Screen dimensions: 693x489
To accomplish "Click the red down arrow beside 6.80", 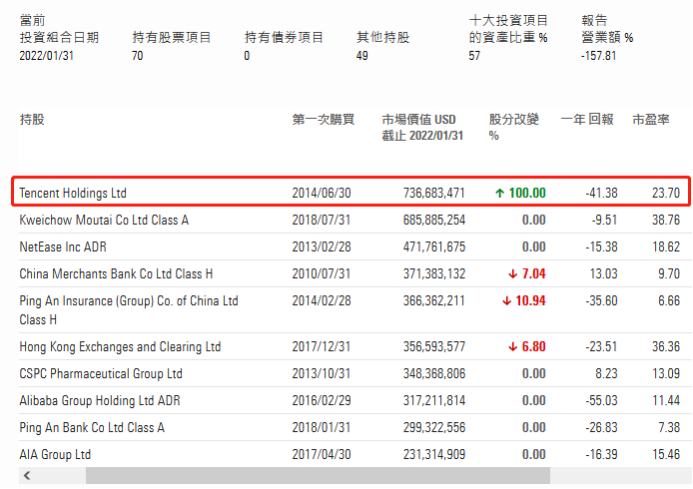I will (514, 347).
